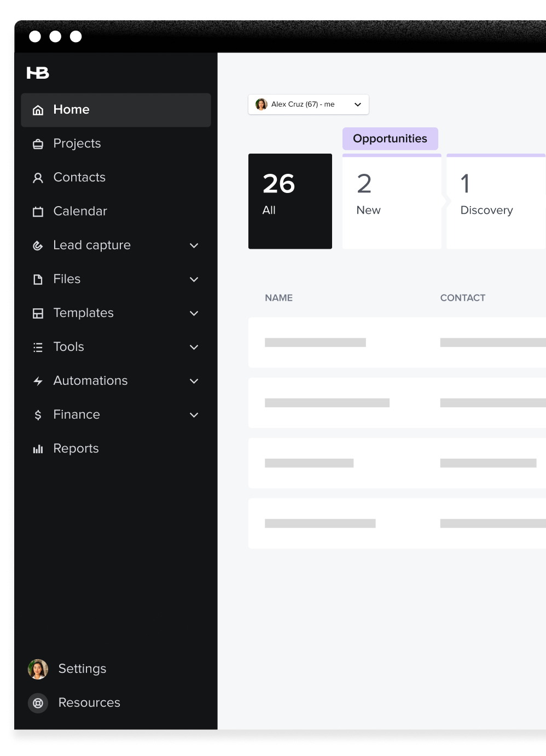Click the Contacts person icon
546x756 pixels.
click(38, 178)
